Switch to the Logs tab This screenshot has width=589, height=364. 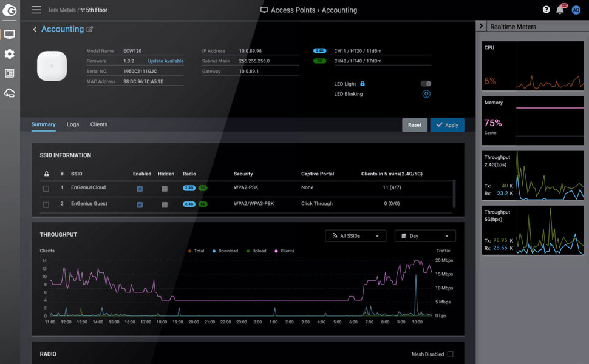73,124
